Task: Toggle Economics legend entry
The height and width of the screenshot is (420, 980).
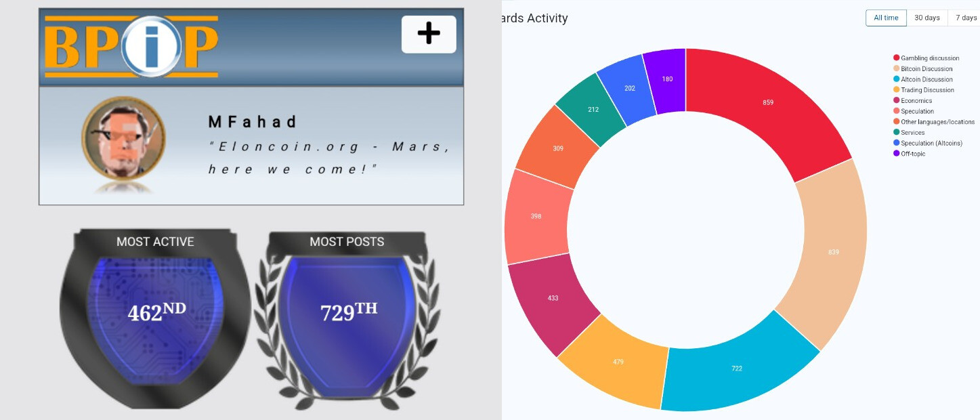Action: pyautogui.click(x=912, y=100)
